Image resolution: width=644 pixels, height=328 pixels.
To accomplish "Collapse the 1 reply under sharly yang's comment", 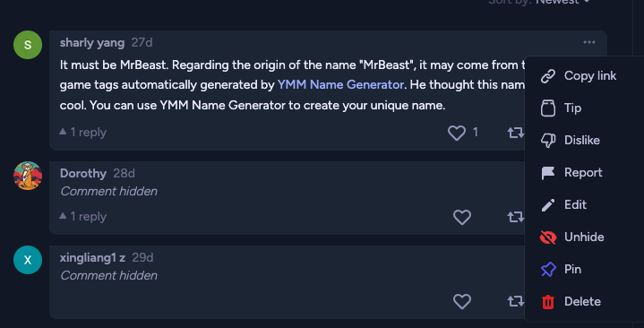I will click(x=83, y=133).
